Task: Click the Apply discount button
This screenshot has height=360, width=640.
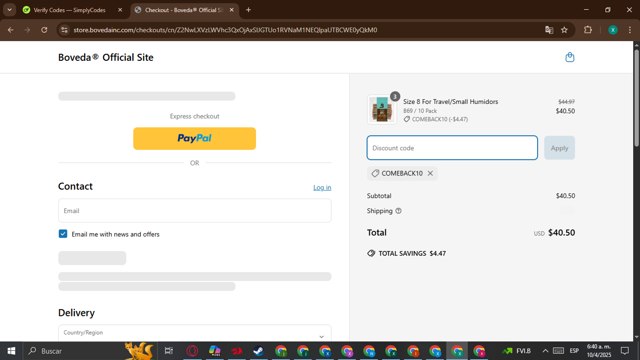Action: [559, 148]
